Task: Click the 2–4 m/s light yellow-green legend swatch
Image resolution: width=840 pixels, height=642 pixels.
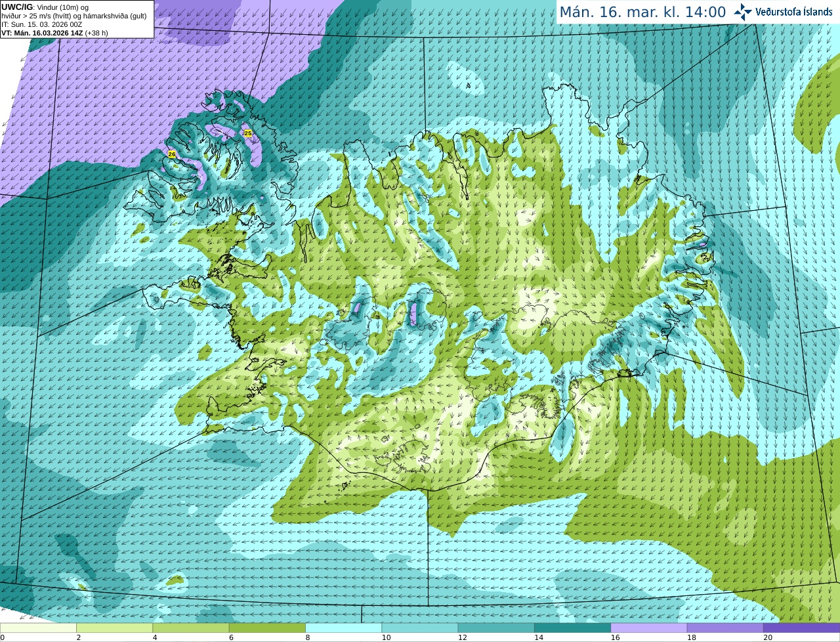Action: click(114, 628)
